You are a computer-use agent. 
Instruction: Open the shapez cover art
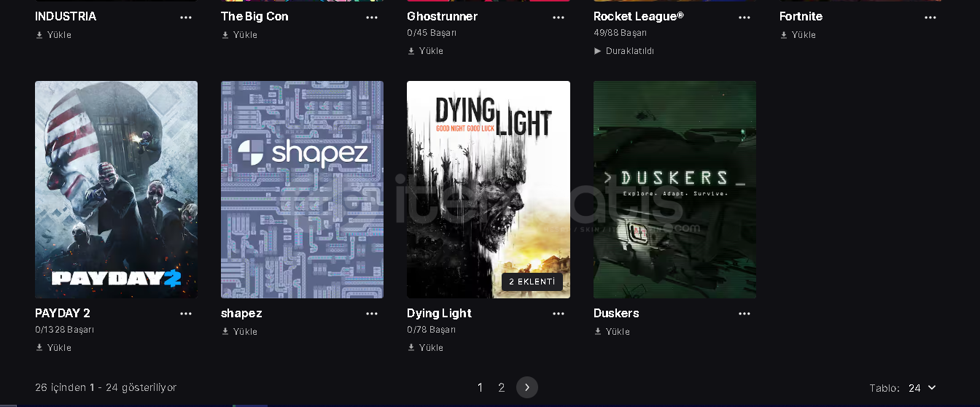click(x=302, y=190)
